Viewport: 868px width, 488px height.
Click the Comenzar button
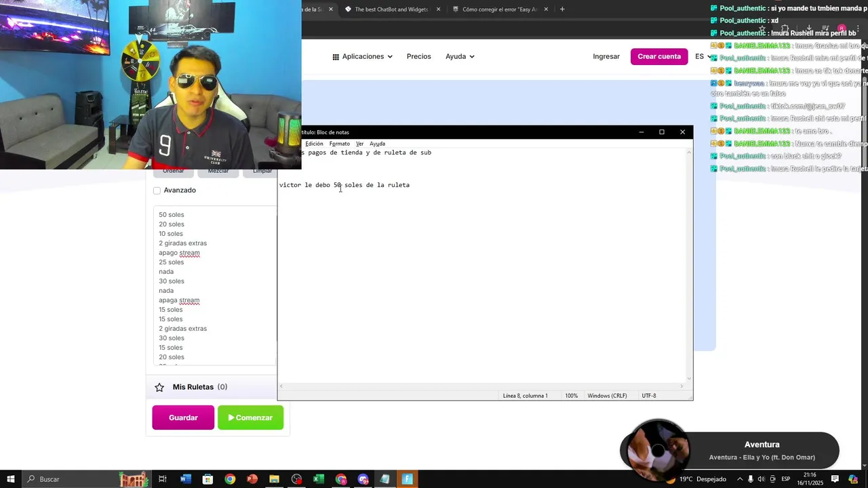pyautogui.click(x=250, y=418)
